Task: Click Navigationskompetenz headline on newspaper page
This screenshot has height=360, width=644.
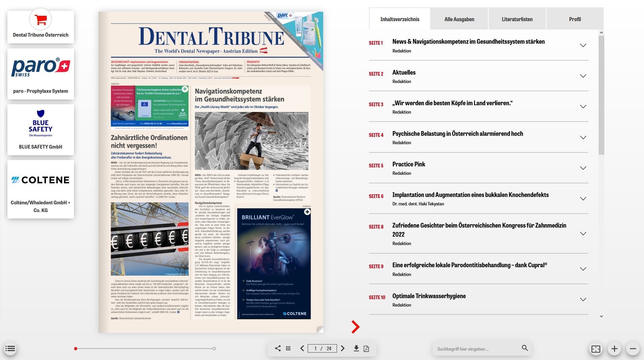Action: (239, 95)
